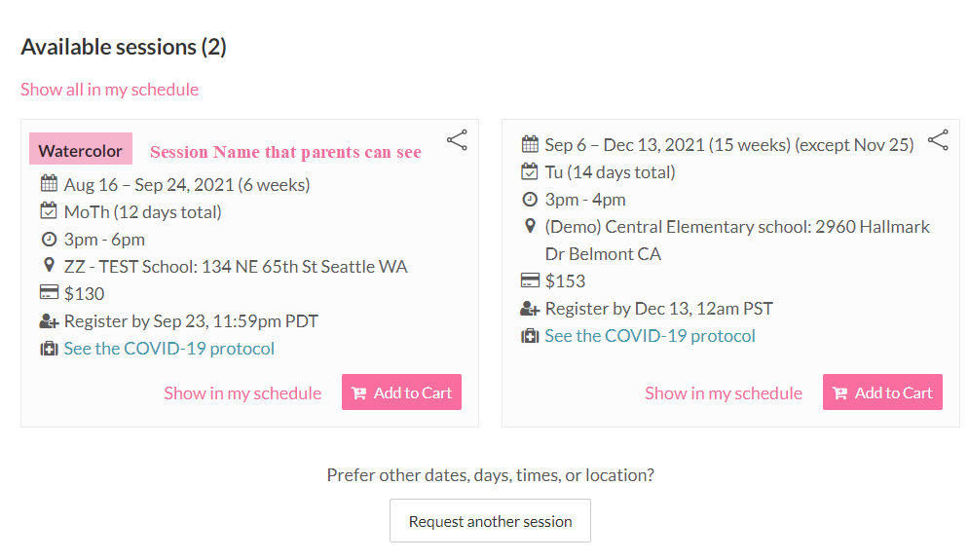Click credit card icon next to $130
The image size is (969, 560).
click(49, 293)
